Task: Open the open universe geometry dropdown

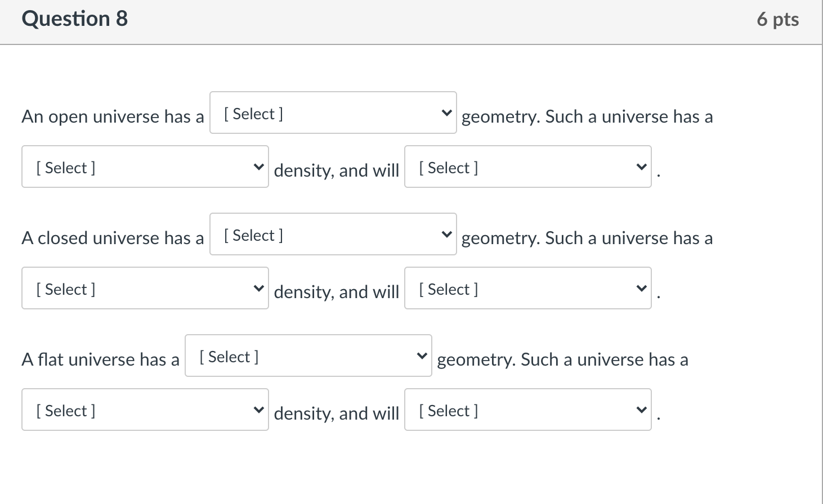Action: coord(333,113)
